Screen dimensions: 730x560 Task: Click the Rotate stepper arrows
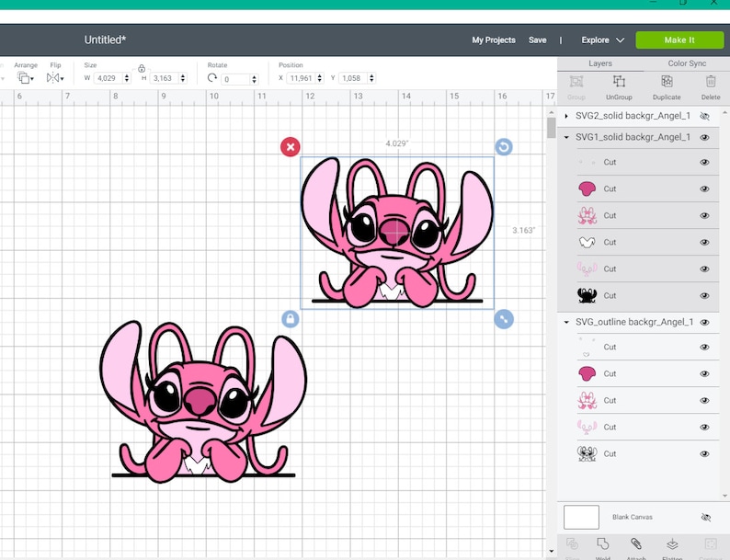254,79
